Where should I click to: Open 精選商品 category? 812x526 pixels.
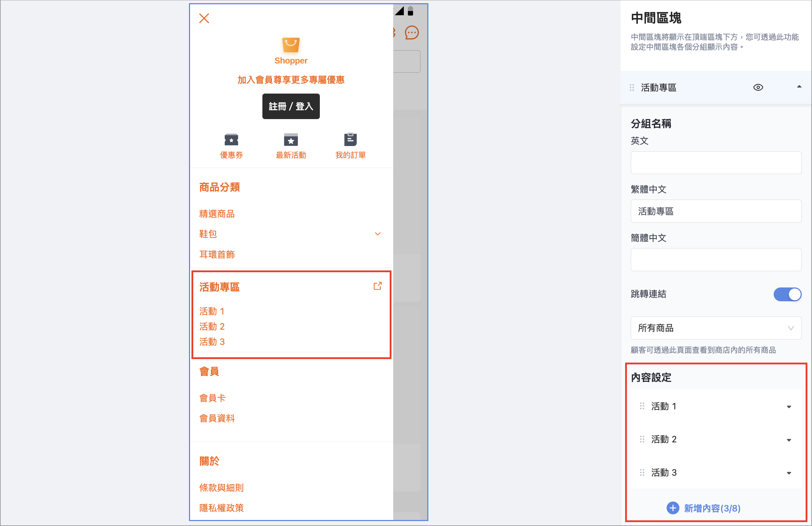pos(217,214)
